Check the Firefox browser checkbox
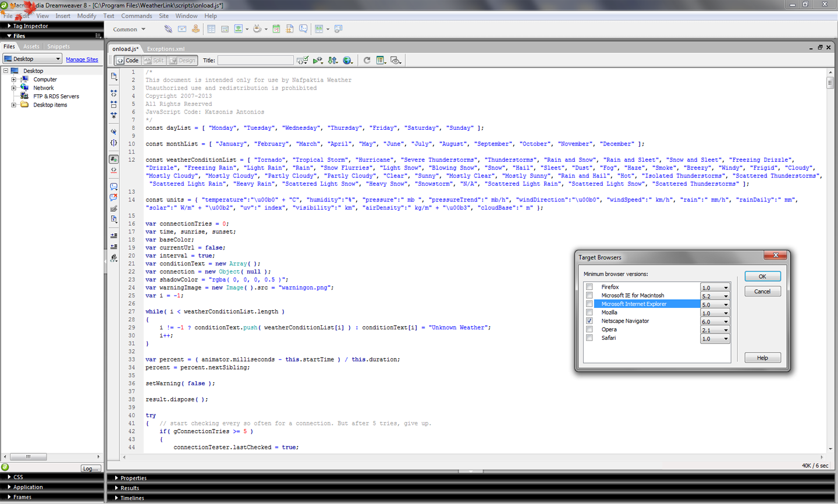The width and height of the screenshot is (838, 504). (590, 287)
